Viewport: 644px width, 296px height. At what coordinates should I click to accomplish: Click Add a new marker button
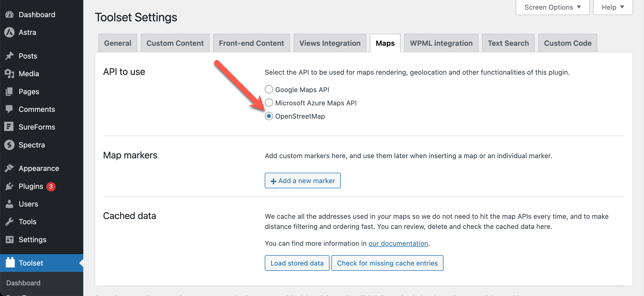(303, 181)
